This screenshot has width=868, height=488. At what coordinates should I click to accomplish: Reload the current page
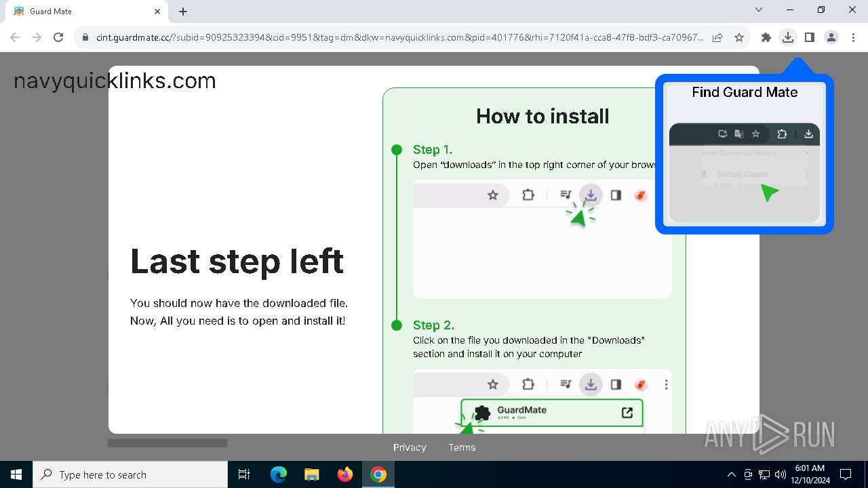click(58, 37)
